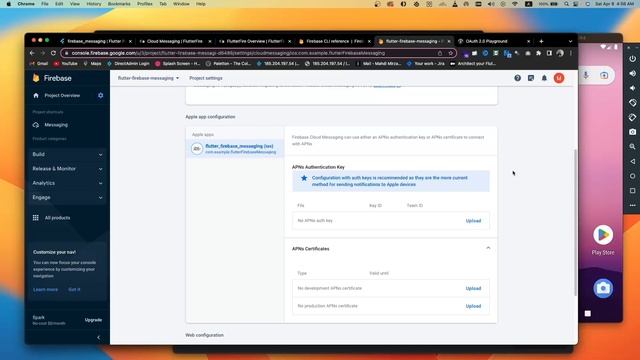This screenshot has height=360, width=640.
Task: Collapse the APNs Certificates section
Action: (x=488, y=248)
